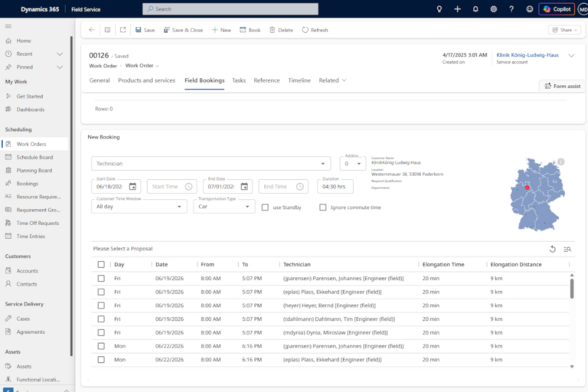The image size is (588, 392).
Task: Select proposal Mon 06/22/2026 Plass, Ekkehard
Action: (101, 359)
